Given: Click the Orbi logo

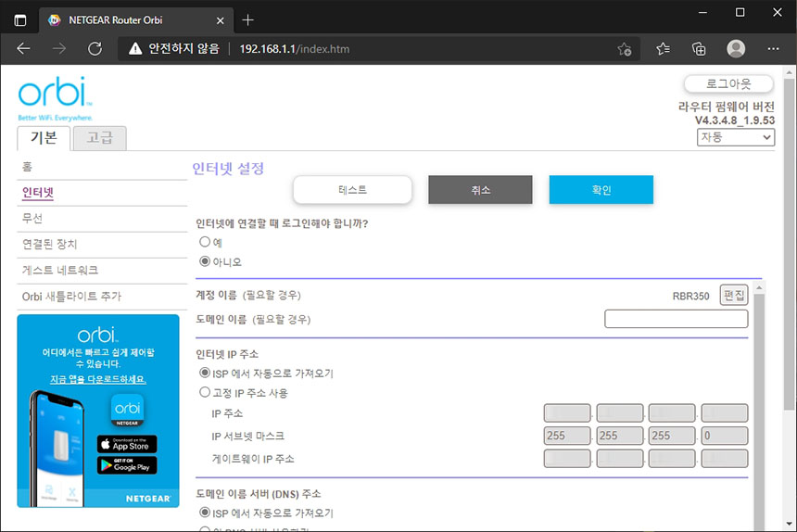Looking at the screenshot, I should coord(55,98).
